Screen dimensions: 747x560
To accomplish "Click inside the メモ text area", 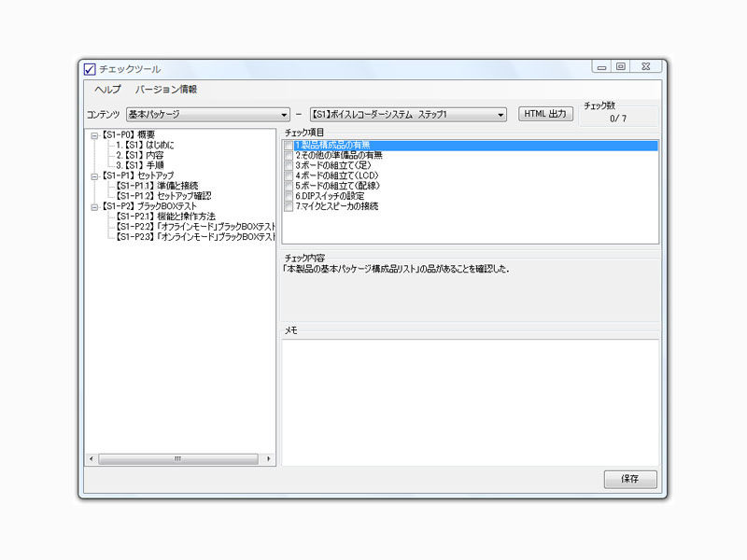I will point(471,402).
